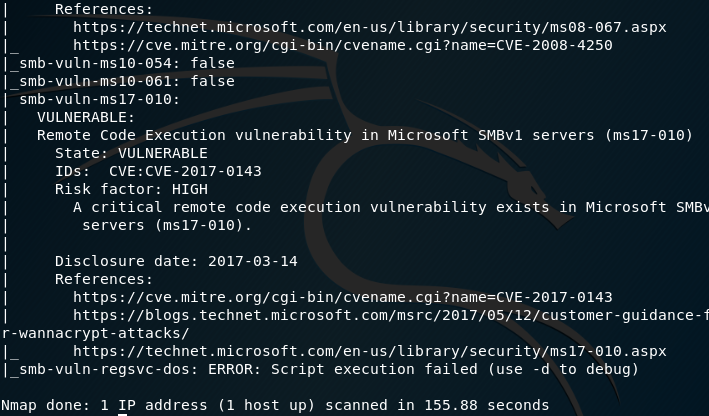Open the blogs.technet wannacrypt guidance URL
This screenshot has height=416, width=709.
point(391,315)
